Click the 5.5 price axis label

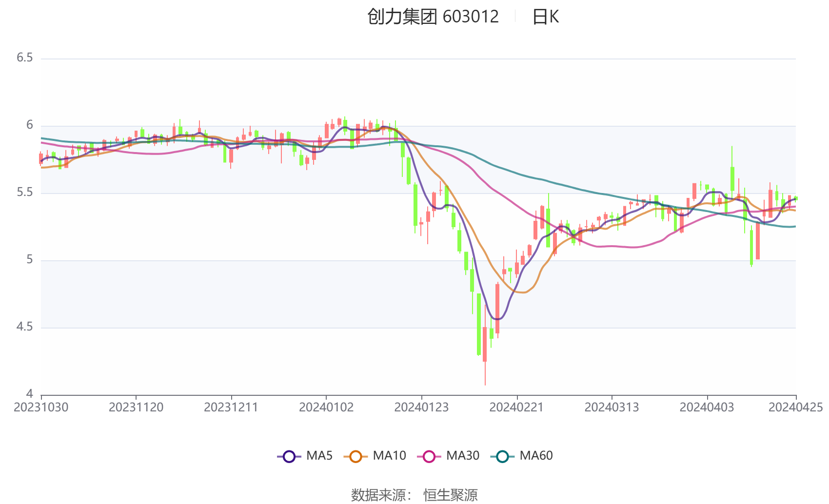[x=25, y=193]
